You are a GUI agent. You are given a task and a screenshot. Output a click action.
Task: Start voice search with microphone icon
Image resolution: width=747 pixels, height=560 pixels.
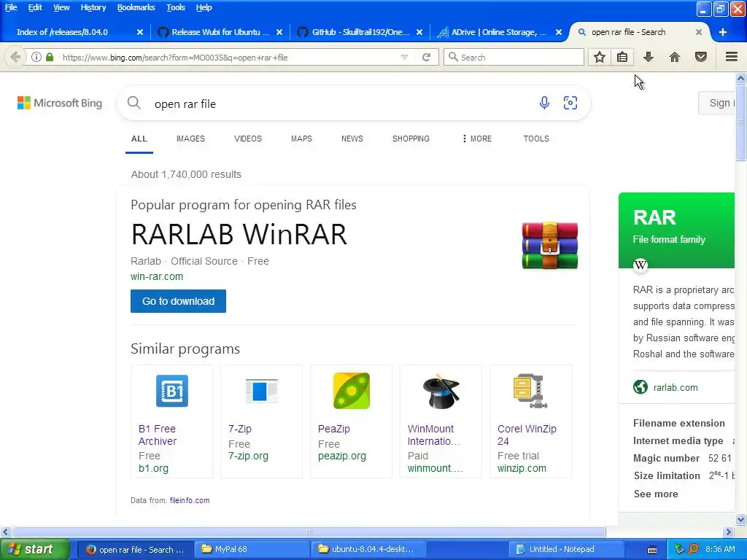pos(544,103)
